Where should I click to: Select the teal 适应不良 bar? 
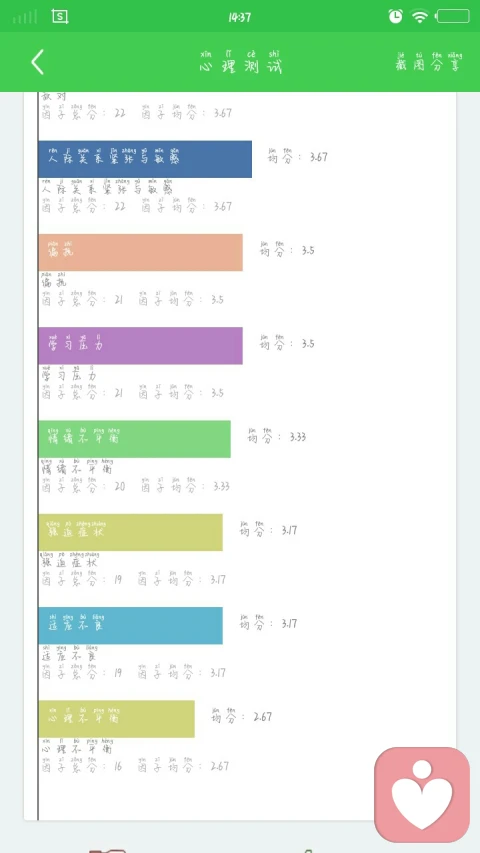[131, 626]
